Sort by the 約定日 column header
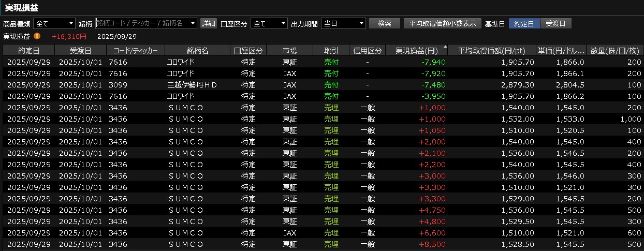644x251 pixels. (28, 50)
